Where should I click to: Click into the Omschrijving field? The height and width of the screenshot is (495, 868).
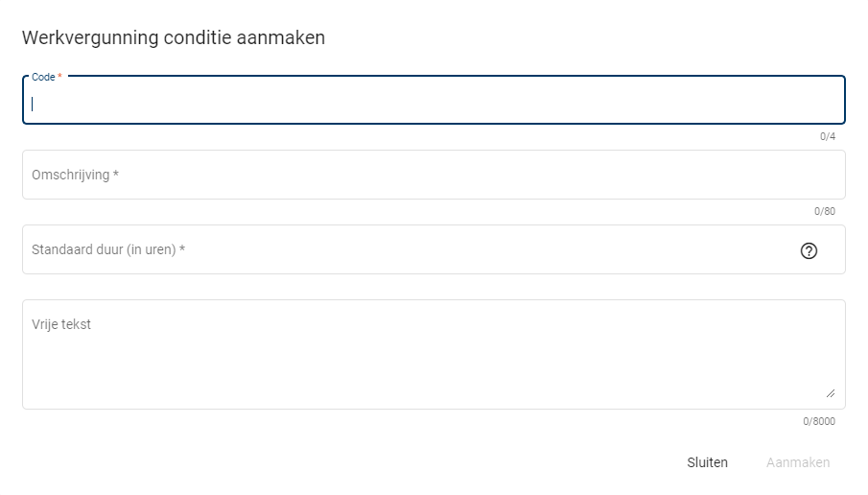click(432, 176)
